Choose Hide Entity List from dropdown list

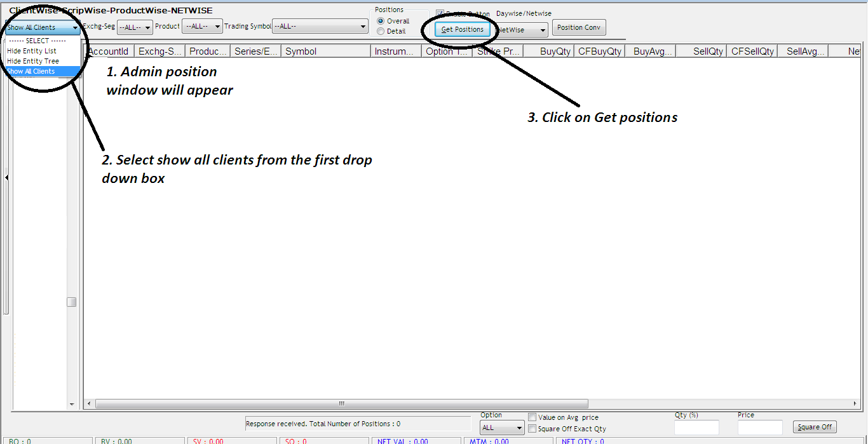32,51
